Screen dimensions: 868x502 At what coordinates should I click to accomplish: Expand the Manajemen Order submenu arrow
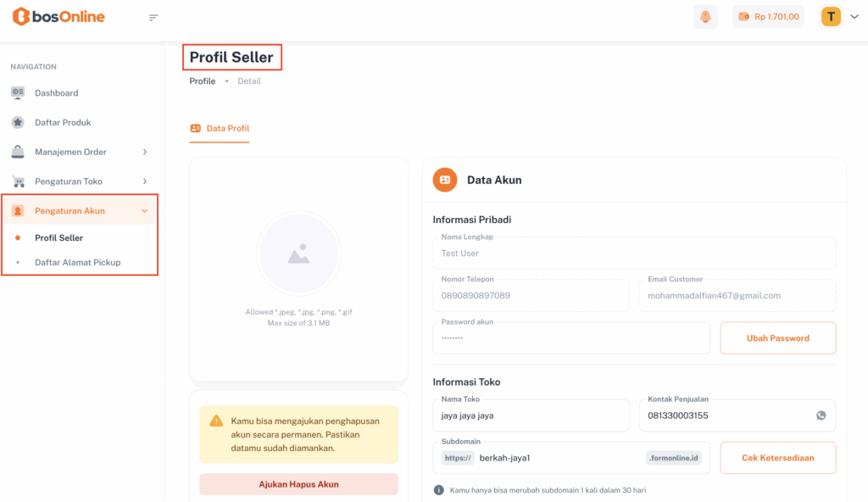coord(145,152)
